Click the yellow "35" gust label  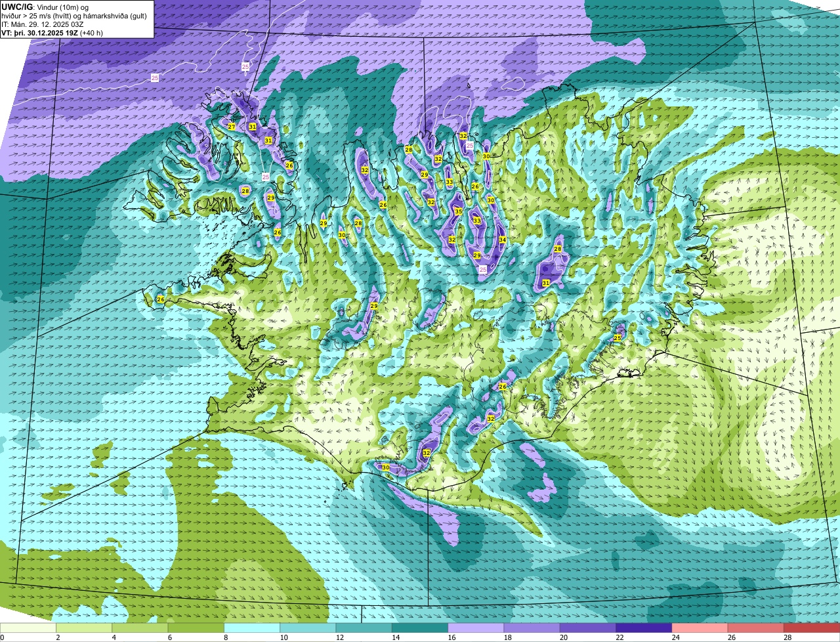pyautogui.click(x=458, y=211)
